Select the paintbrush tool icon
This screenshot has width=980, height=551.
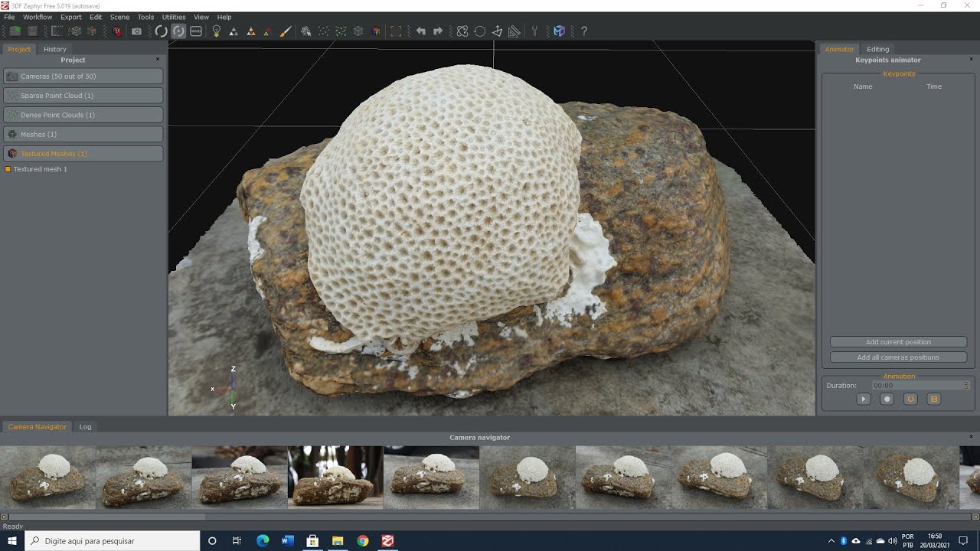click(286, 31)
